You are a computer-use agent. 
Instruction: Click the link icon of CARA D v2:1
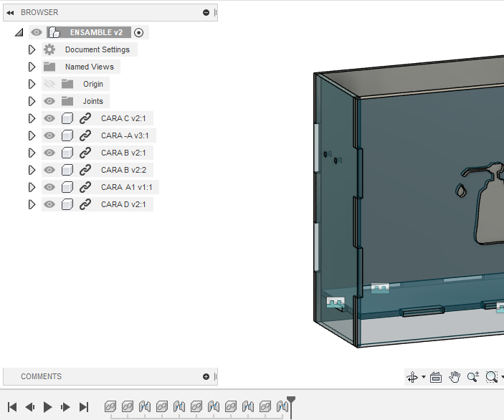coord(85,204)
